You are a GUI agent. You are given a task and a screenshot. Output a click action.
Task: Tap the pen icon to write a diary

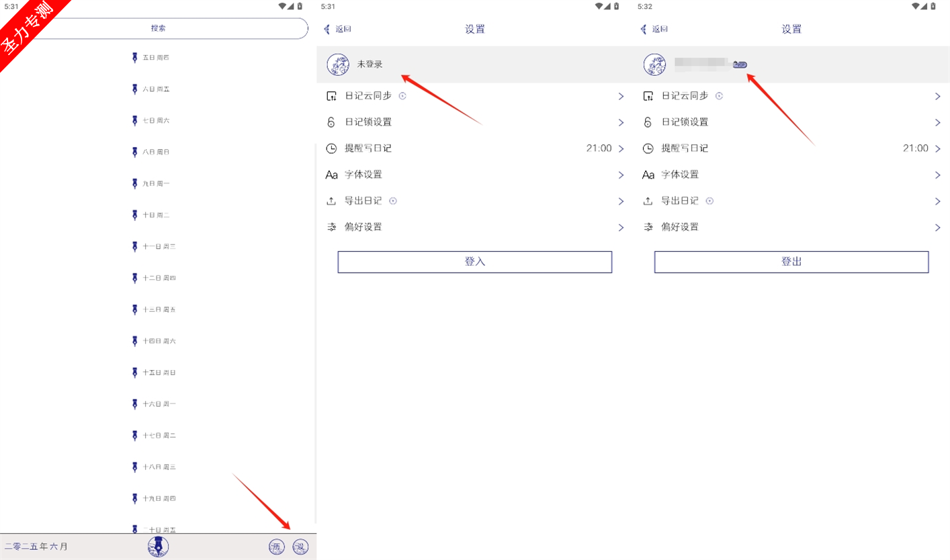158,546
